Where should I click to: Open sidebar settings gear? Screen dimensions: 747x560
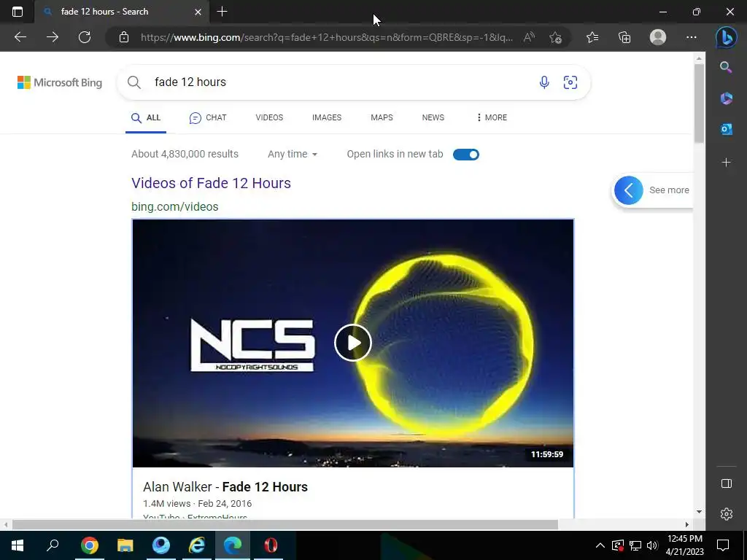(726, 514)
